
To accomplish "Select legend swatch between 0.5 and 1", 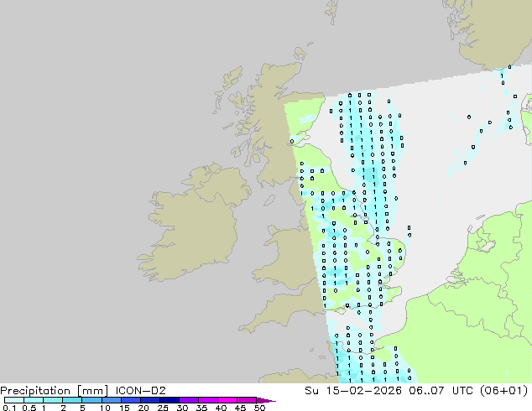I will coord(34,400).
